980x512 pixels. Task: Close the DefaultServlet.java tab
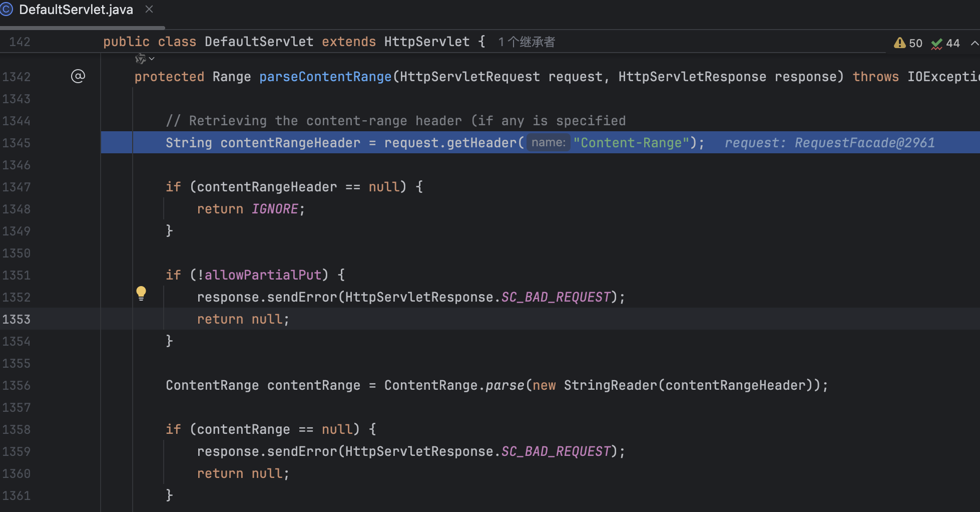pyautogui.click(x=149, y=10)
